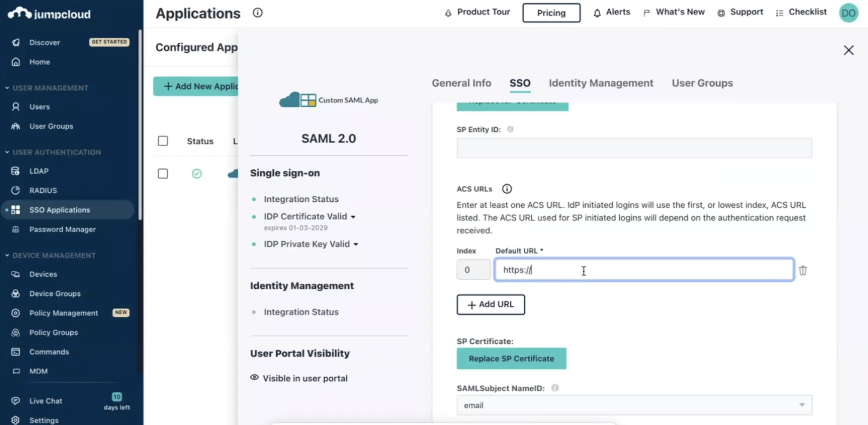Click into the SP Entity ID field
Image resolution: width=868 pixels, height=425 pixels.
634,148
